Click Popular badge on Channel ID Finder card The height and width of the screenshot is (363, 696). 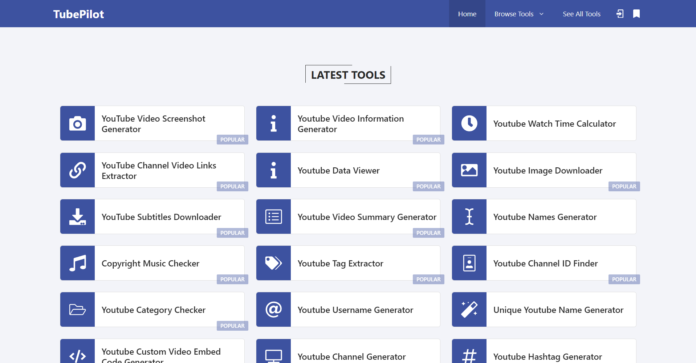pyautogui.click(x=624, y=280)
